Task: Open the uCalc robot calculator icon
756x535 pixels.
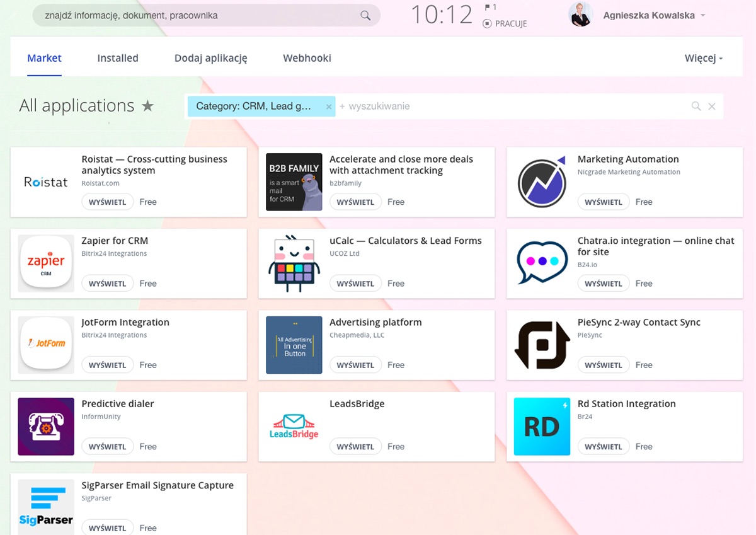Action: [294, 263]
